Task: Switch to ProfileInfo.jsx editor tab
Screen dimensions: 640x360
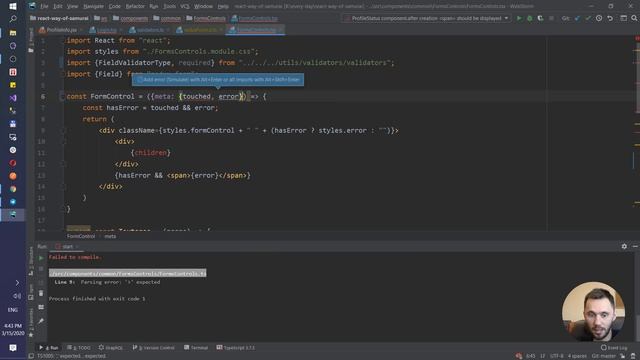Action: (61, 30)
